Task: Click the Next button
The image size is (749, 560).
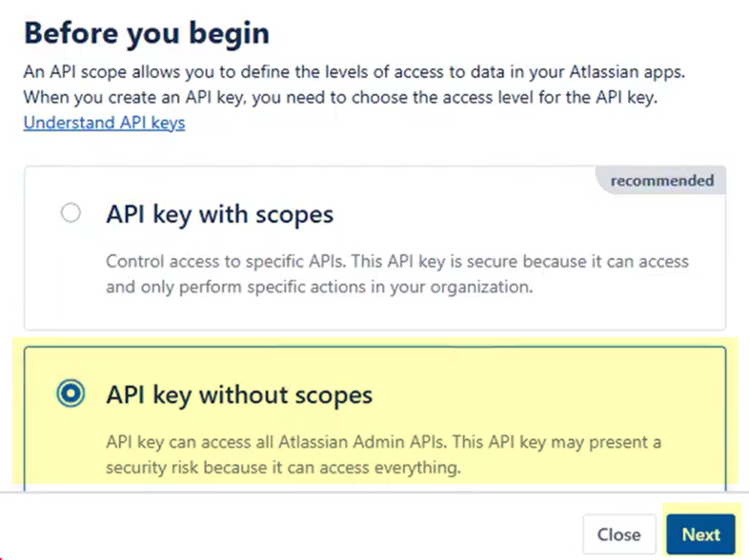Action: [701, 535]
